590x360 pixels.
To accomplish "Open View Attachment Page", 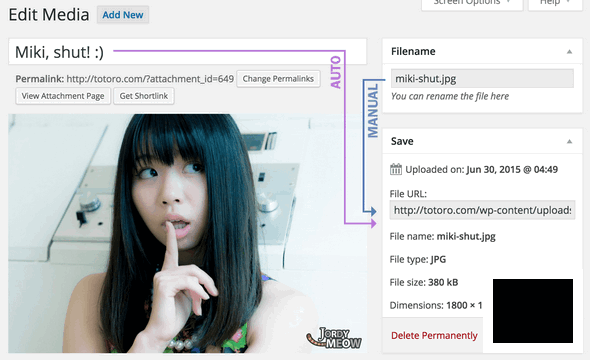I will point(63,96).
